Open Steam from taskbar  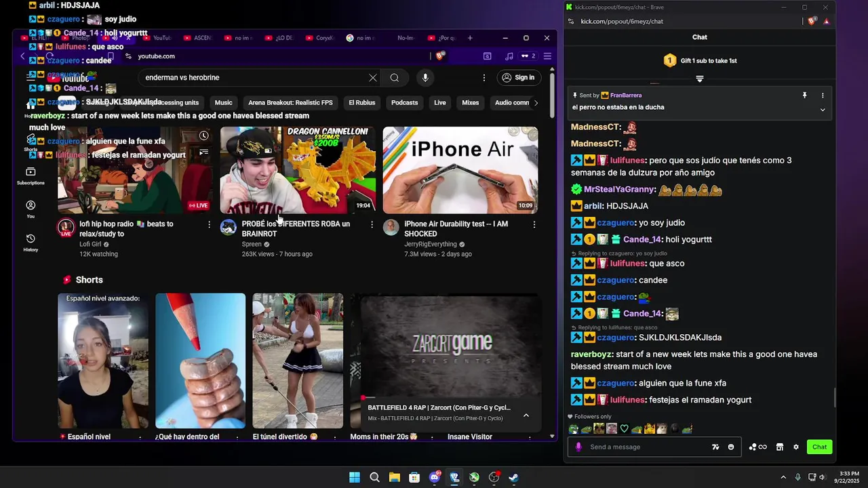(514, 477)
